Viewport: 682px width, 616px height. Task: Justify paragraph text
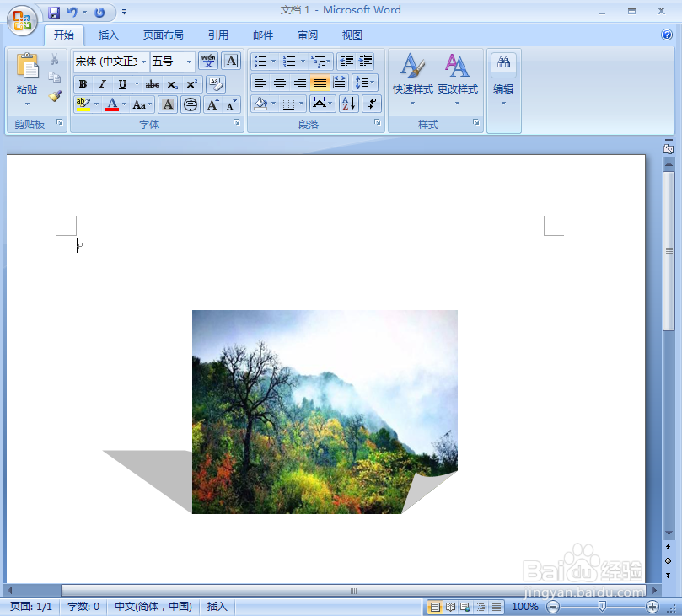click(x=320, y=83)
